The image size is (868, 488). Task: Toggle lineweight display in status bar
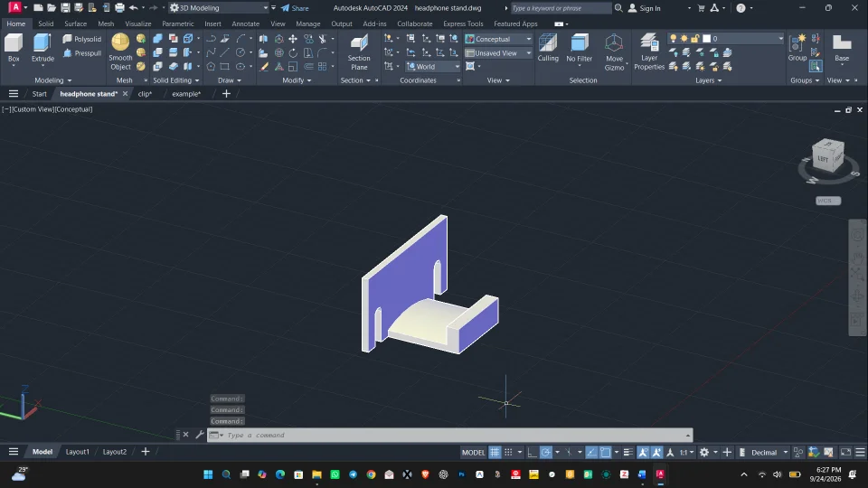628,452
